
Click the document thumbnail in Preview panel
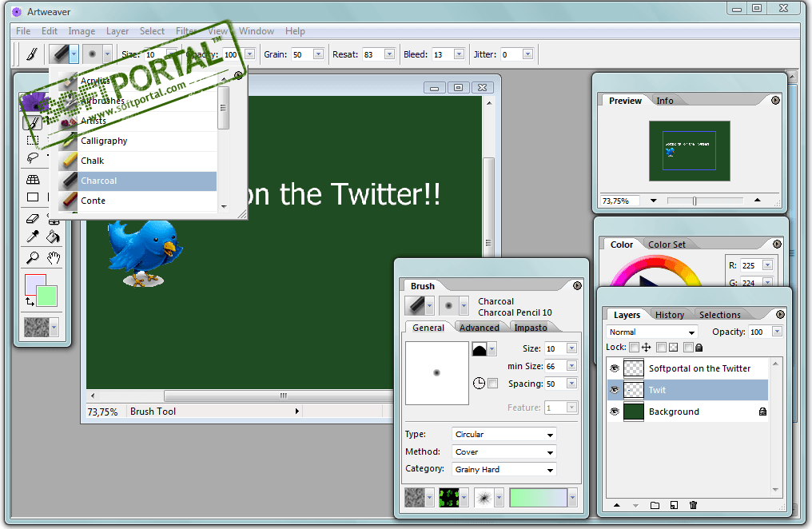pyautogui.click(x=689, y=150)
